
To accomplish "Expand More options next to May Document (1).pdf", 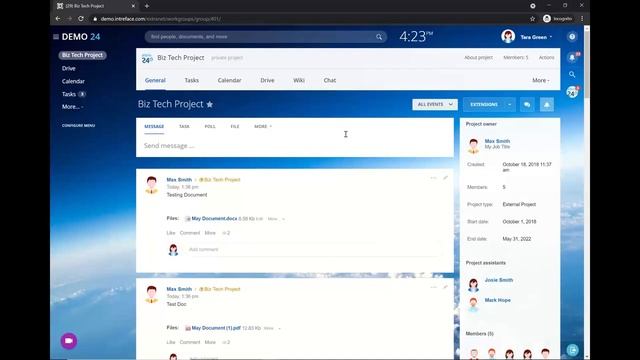I will click(x=273, y=329).
